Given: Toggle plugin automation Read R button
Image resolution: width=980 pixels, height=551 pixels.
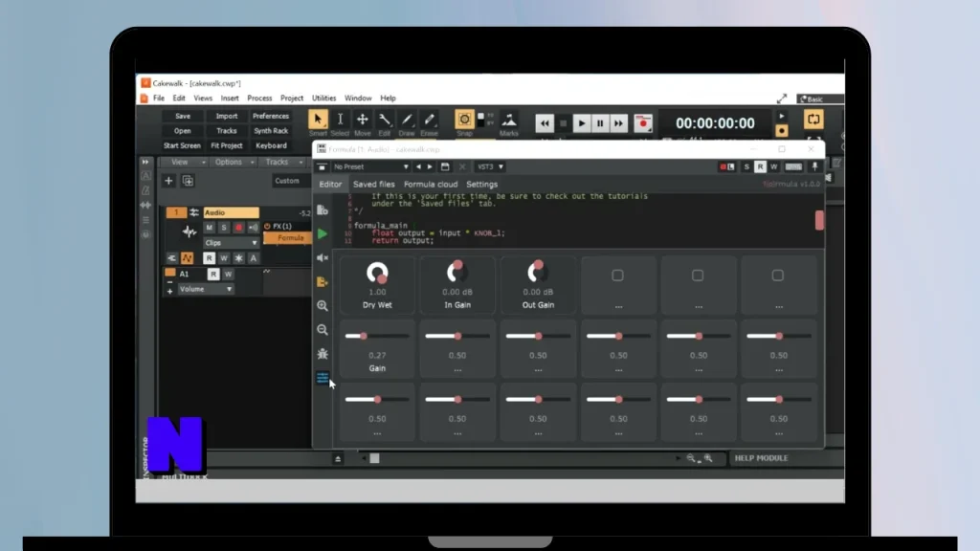Looking at the screenshot, I should 760,166.
